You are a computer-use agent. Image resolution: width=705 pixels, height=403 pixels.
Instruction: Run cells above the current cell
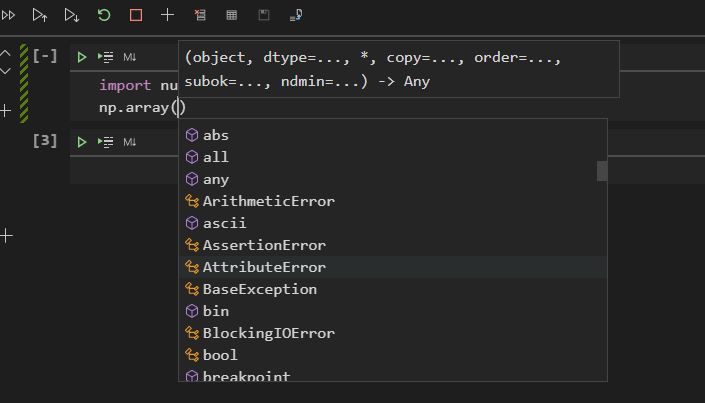40,15
